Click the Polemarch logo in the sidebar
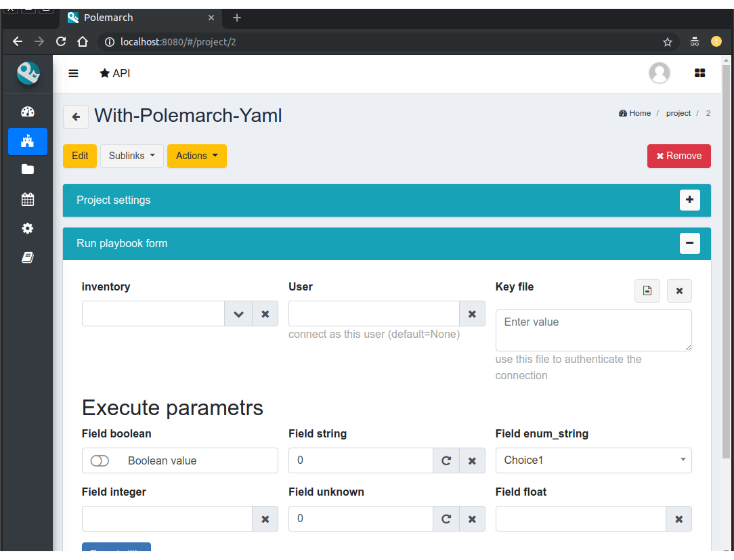Screen dimensions: 734x560 coord(28,74)
